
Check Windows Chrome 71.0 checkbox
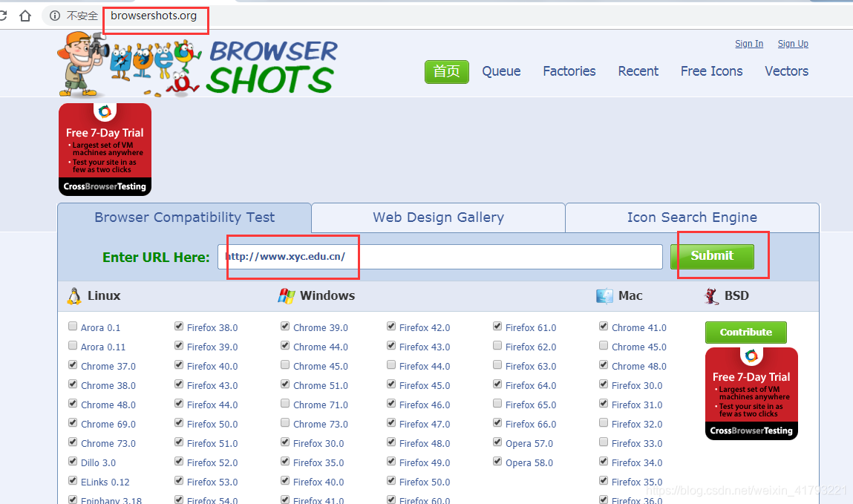click(285, 403)
